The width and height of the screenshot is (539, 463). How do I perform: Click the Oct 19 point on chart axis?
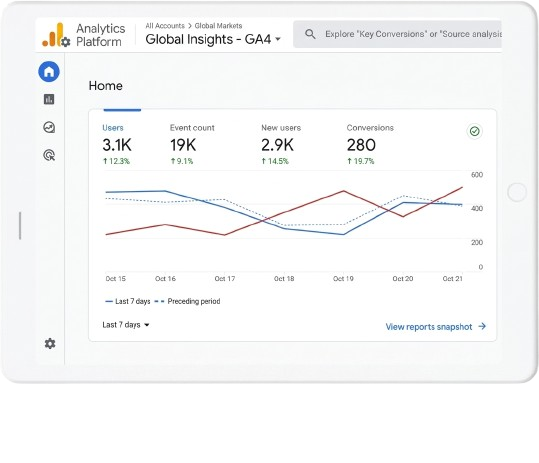point(343,279)
